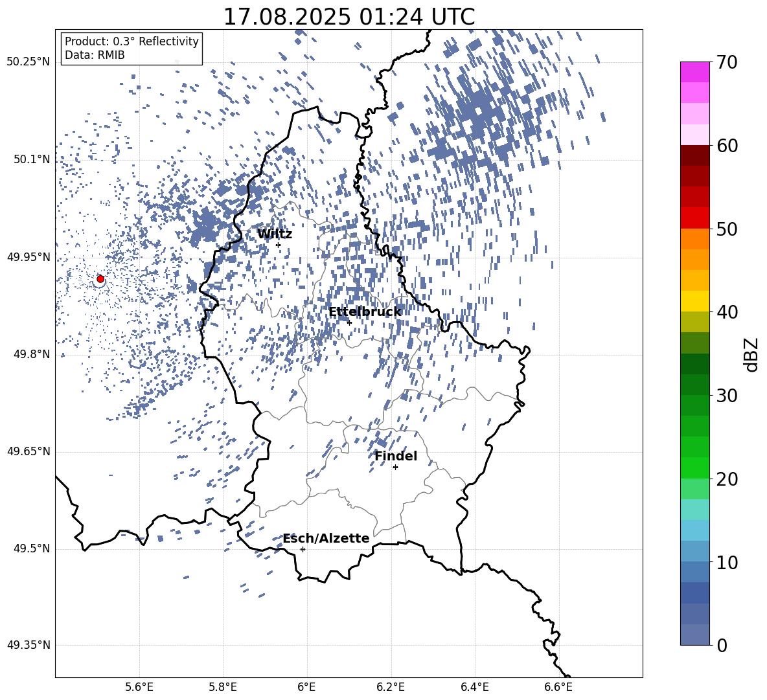Click the colorbar tick value 0
The height and width of the screenshot is (700, 767).
722,645
